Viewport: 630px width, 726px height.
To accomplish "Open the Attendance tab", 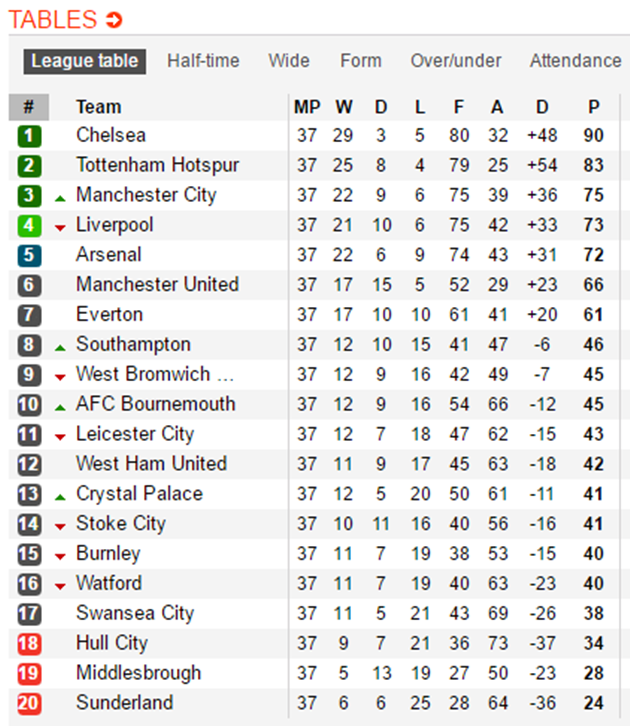I will point(575,61).
